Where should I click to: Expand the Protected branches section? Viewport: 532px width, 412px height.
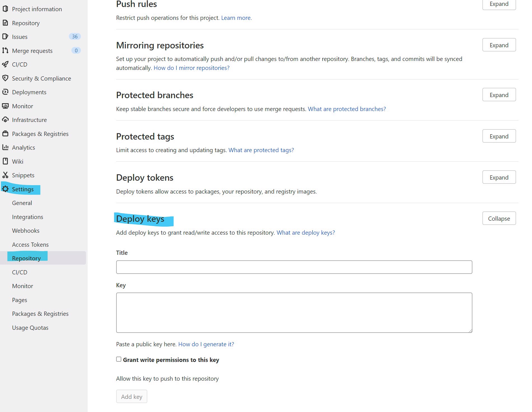499,95
